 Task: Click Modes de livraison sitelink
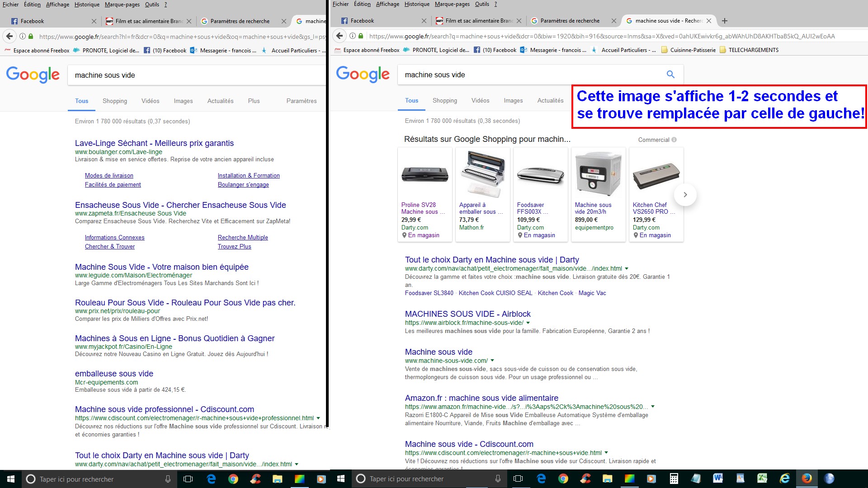[x=109, y=176]
